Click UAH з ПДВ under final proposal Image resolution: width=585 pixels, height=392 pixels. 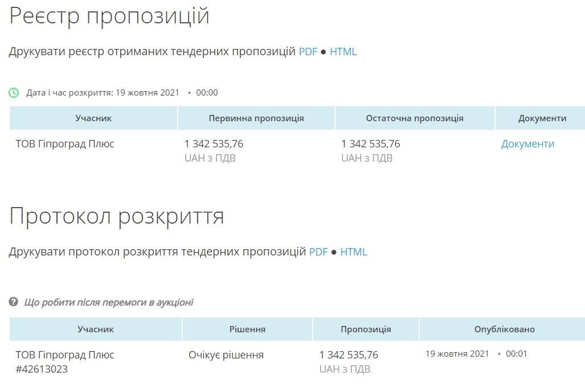[367, 158]
